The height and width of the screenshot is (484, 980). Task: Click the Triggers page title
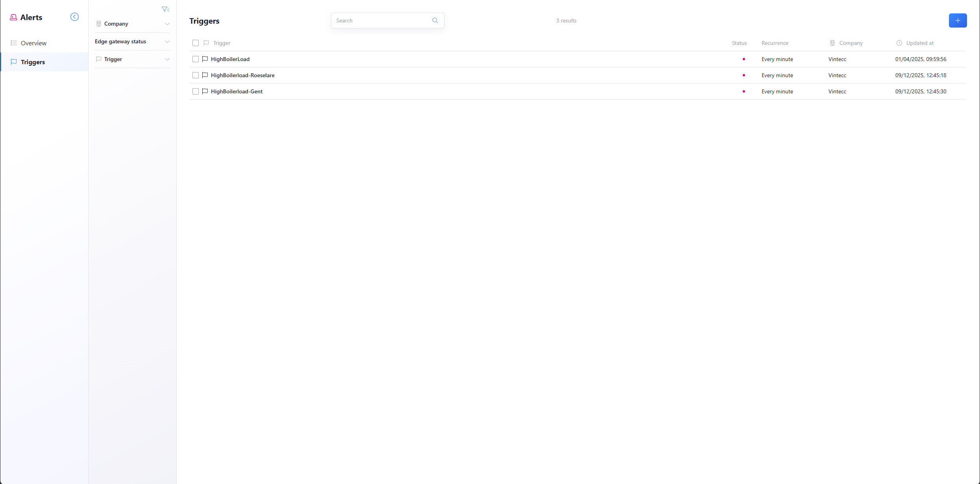pyautogui.click(x=204, y=21)
